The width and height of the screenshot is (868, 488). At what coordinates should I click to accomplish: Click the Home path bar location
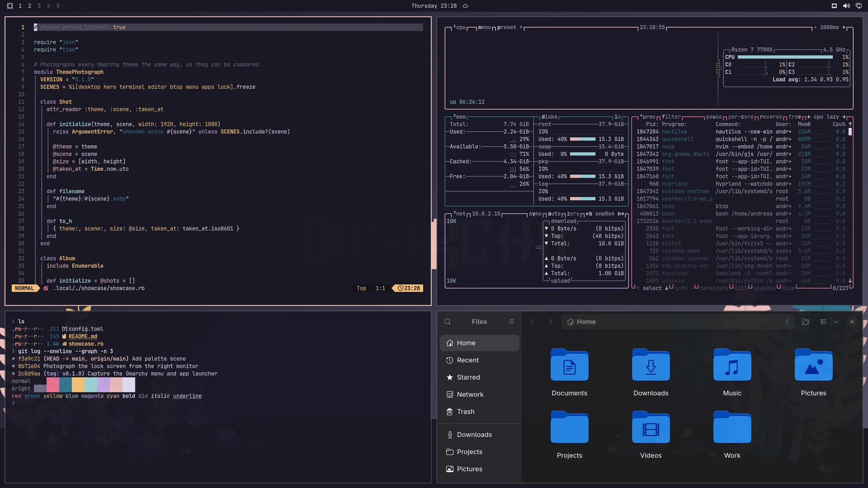pyautogui.click(x=581, y=322)
